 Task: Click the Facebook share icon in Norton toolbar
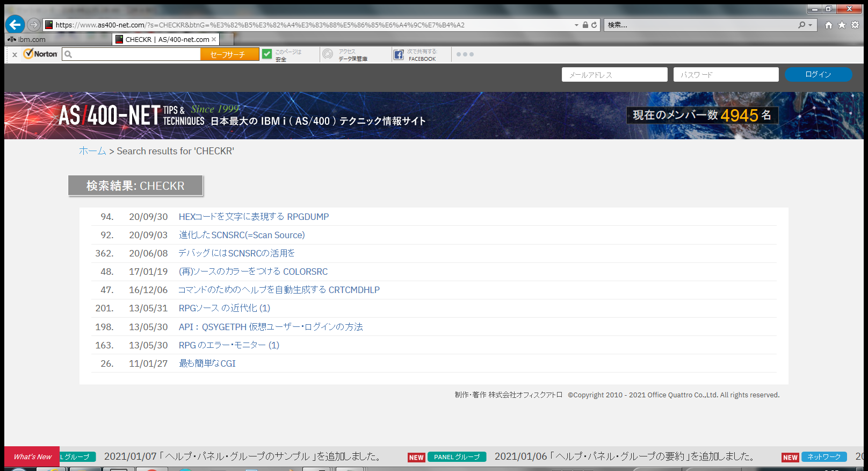(399, 55)
